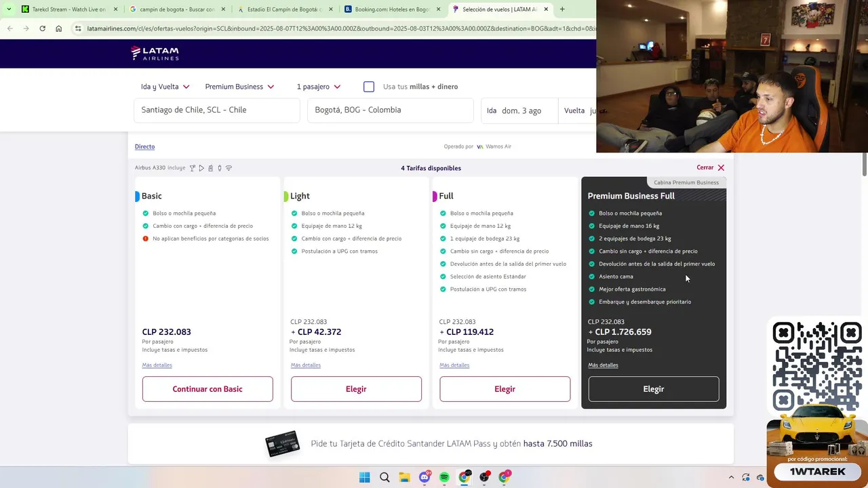
Task: Open the Premium Business cabin dropdown
Action: click(x=239, y=87)
